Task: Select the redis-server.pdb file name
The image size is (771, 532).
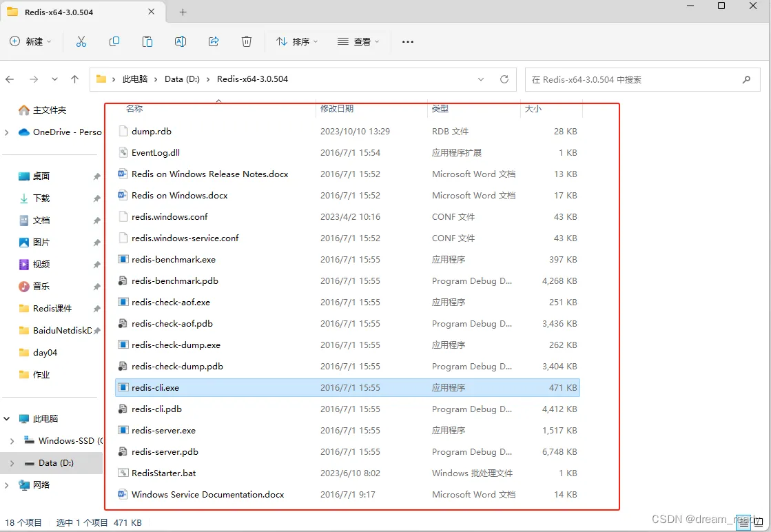Action: (x=165, y=452)
